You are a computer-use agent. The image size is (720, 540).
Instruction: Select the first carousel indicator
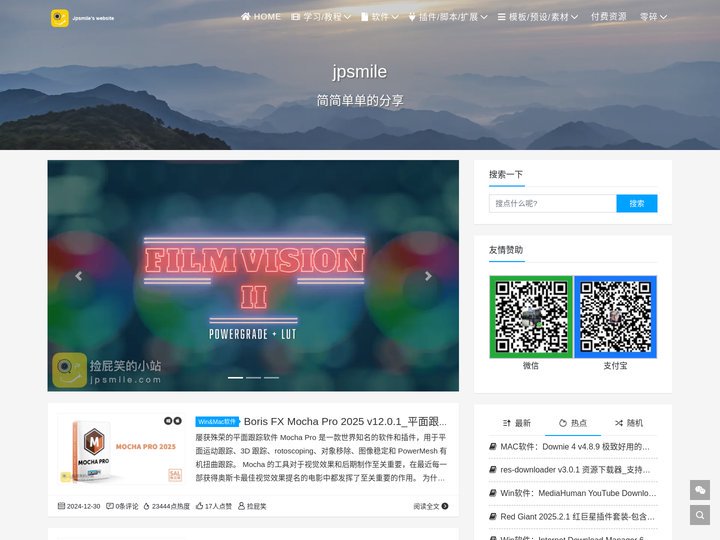coord(236,377)
